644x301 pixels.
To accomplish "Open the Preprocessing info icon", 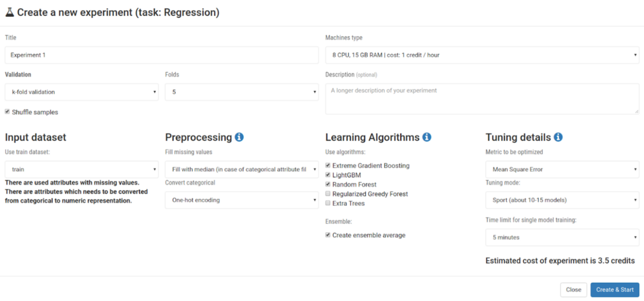I will pos(239,138).
